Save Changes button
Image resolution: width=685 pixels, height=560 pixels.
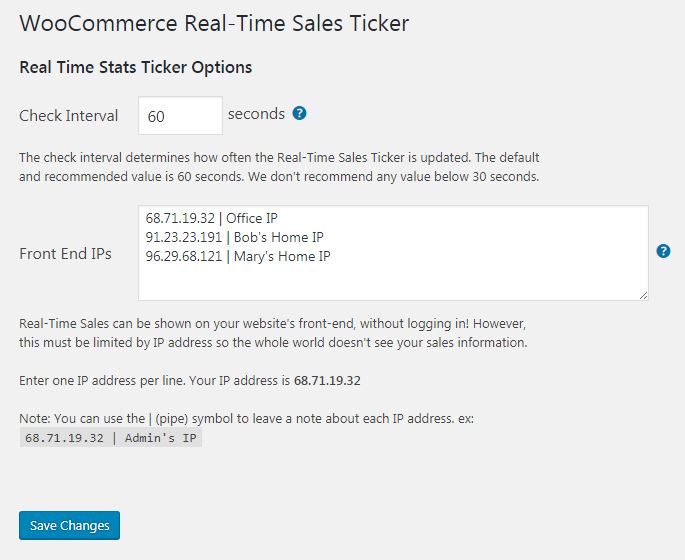pyautogui.click(x=69, y=525)
